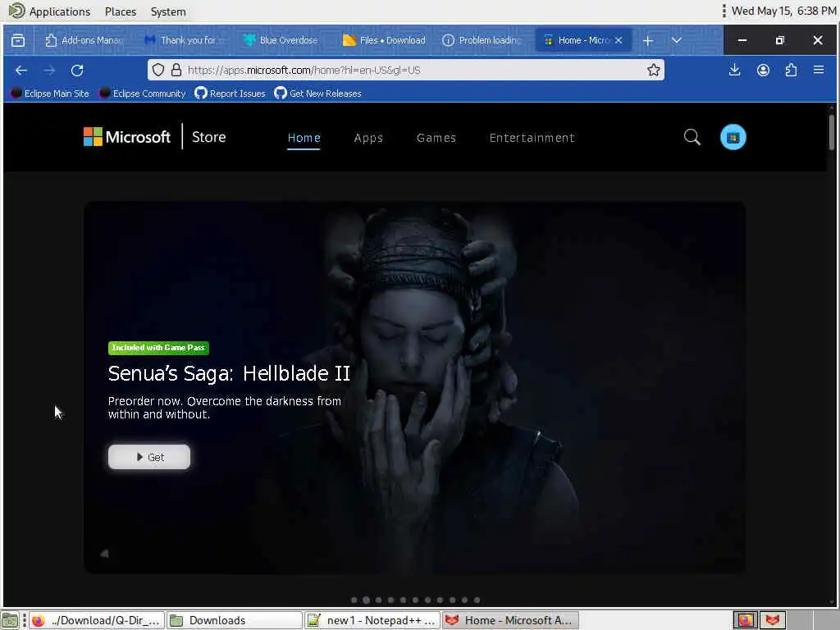Toggle the hero banner sound icon
This screenshot has width=840, height=630.
point(104,554)
